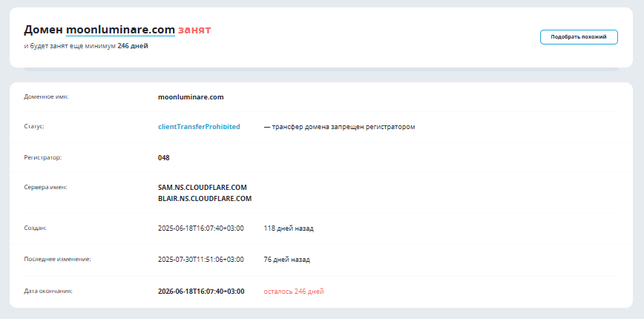
Task: Click the 'Подобрать похожий' button
Action: (579, 37)
